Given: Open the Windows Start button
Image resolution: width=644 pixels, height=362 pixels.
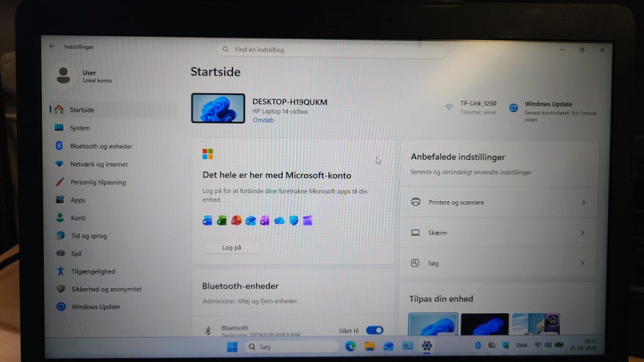Looking at the screenshot, I should click(x=232, y=347).
